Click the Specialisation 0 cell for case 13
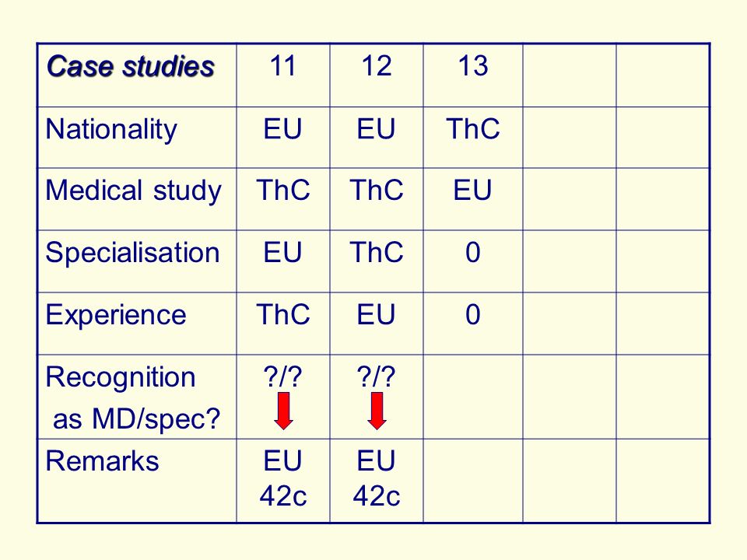The width and height of the screenshot is (747, 560). [x=473, y=252]
